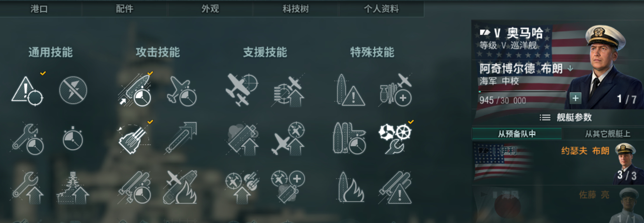Select the battleship upgrade arrow skill
The width and height of the screenshot is (644, 223).
[x=73, y=187]
